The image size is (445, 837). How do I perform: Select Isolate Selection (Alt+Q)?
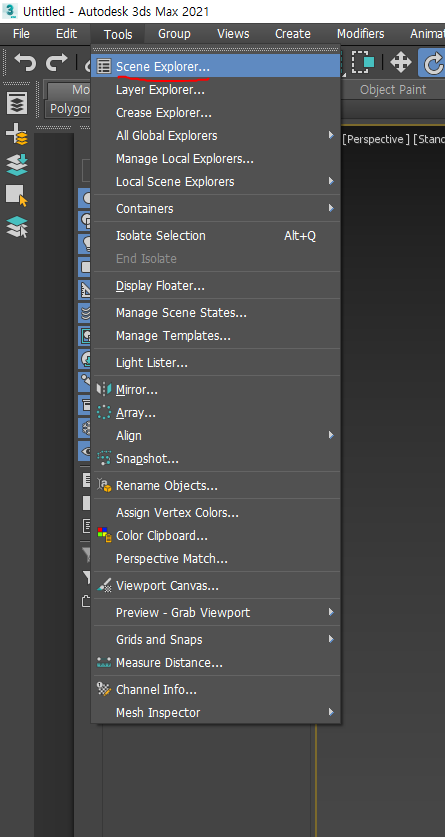tap(216, 235)
